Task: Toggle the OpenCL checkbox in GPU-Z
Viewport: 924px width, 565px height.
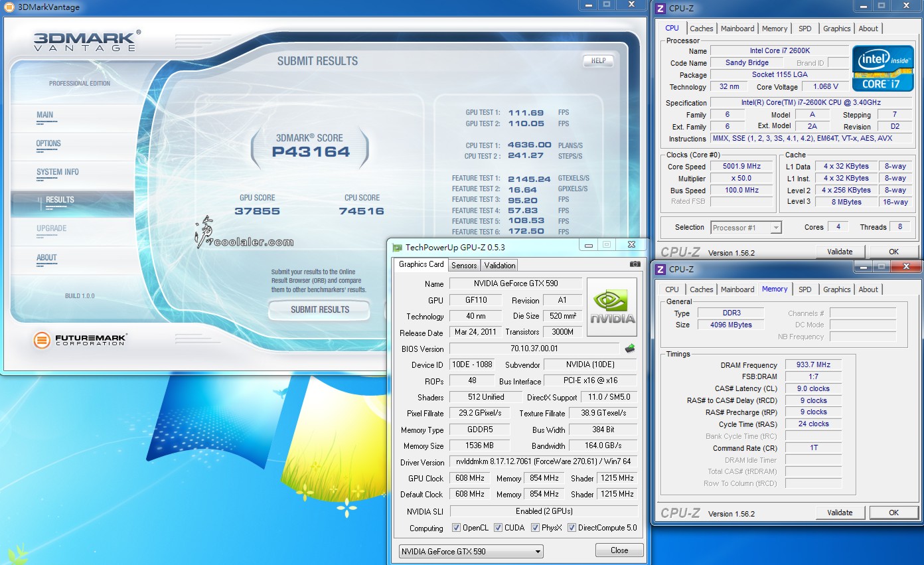Action: 456,528
